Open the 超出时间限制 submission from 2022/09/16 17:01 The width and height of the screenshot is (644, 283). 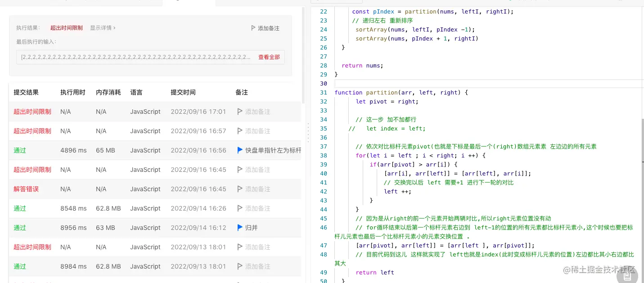point(32,112)
